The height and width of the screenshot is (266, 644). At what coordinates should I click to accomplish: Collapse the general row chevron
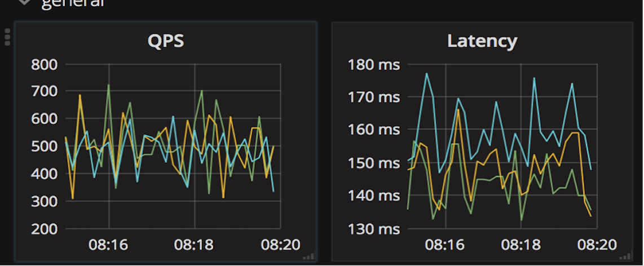coord(24,2)
